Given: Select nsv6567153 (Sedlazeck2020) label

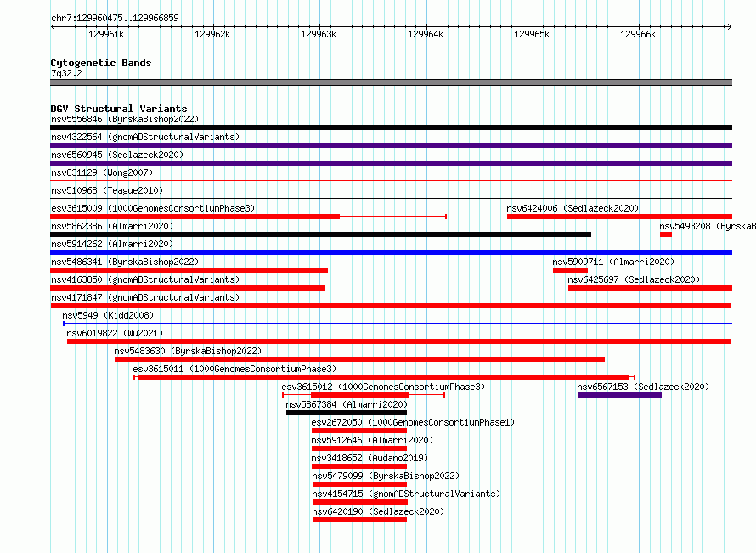Looking at the screenshot, I should 643,387.
